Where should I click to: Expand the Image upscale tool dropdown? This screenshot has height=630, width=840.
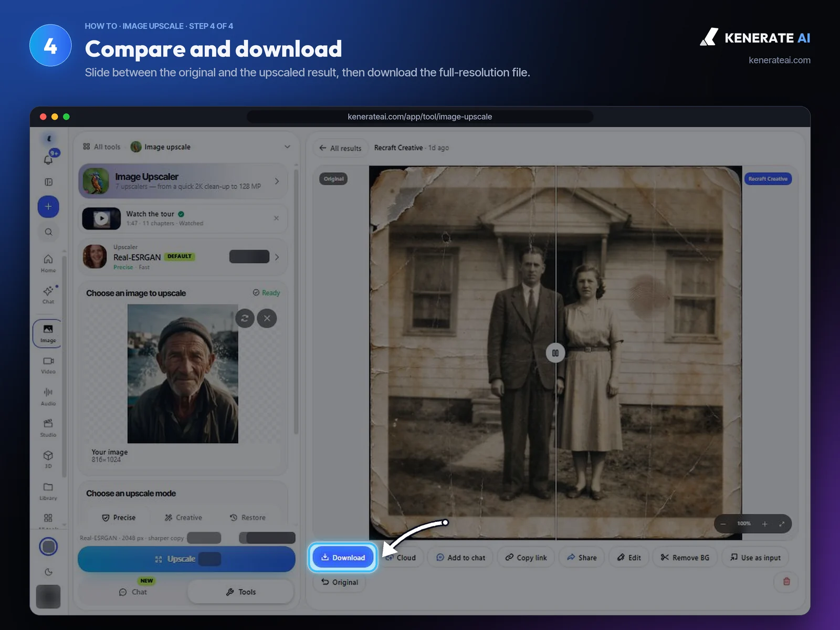point(287,146)
